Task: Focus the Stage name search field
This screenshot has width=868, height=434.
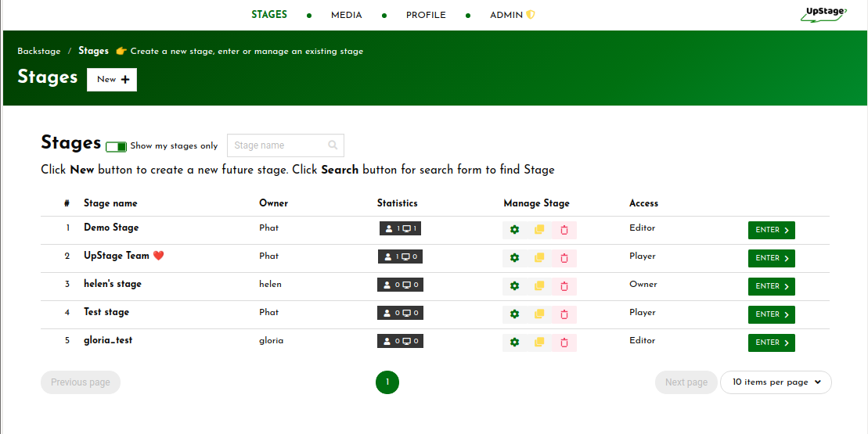Action: click(286, 145)
